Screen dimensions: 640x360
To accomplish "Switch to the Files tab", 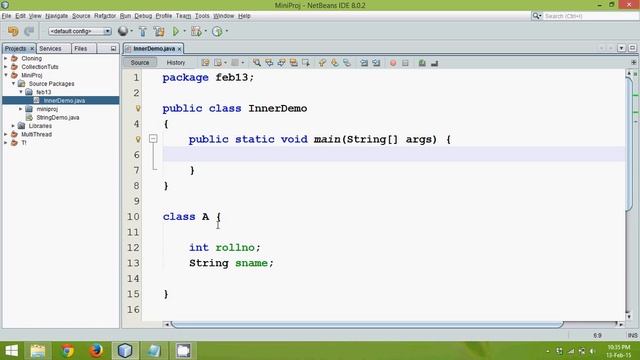I will tap(81, 49).
